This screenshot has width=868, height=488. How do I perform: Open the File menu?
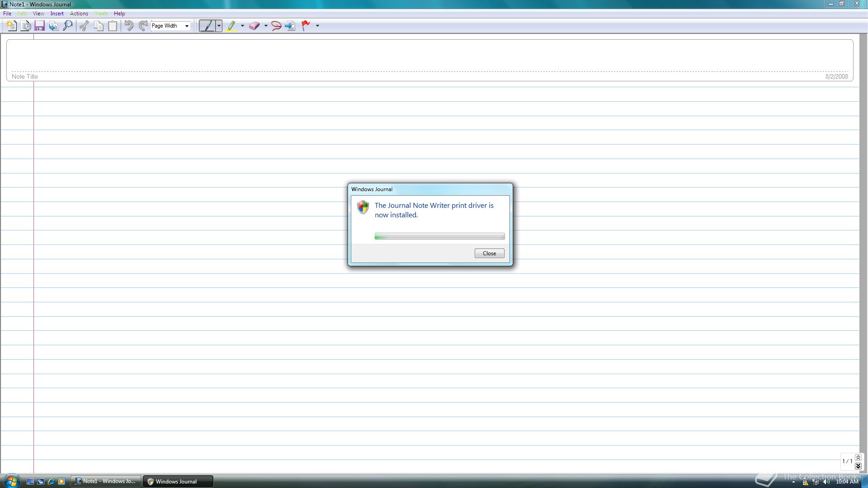tap(7, 14)
